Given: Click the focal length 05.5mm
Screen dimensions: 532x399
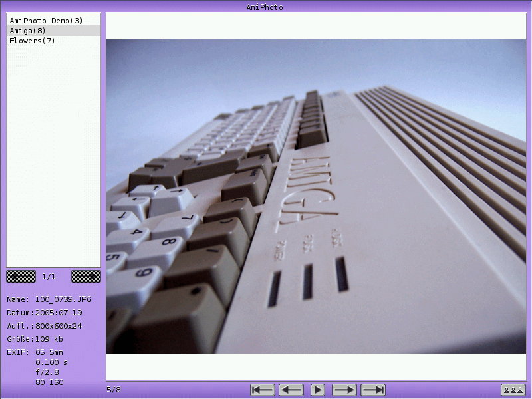Looking at the screenshot, I should pyautogui.click(x=49, y=352).
